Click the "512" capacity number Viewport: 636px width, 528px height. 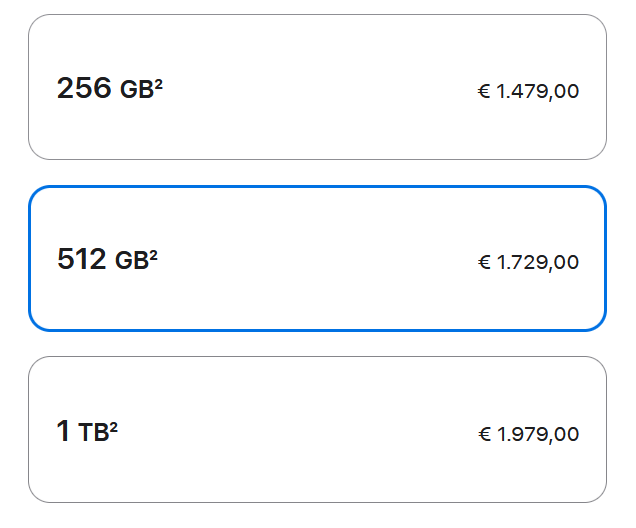tap(82, 260)
